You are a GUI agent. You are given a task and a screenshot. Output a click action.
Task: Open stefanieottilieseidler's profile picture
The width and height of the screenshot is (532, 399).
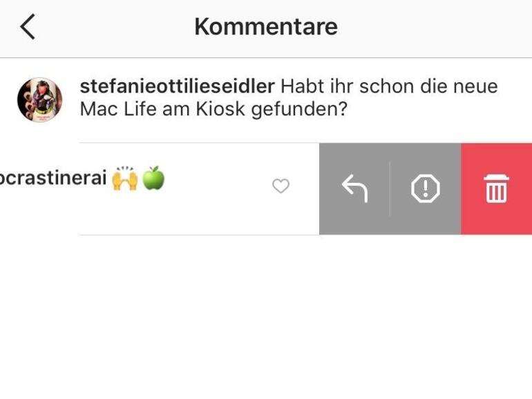tap(39, 100)
